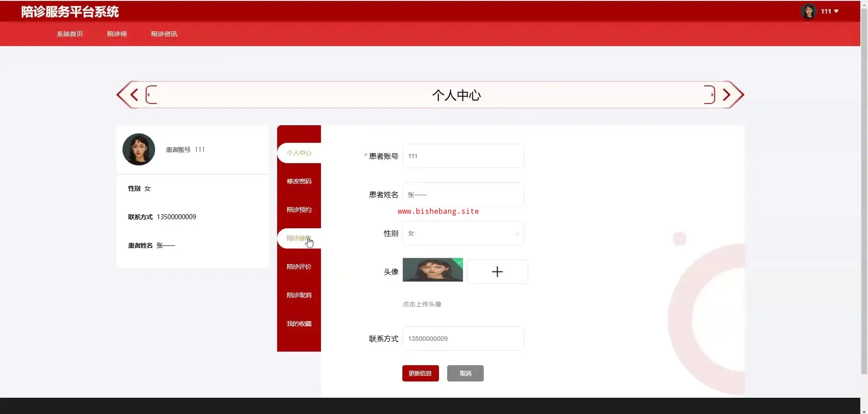Image resolution: width=868 pixels, height=414 pixels.
Task: Focus the 联系方式 input field
Action: click(x=463, y=339)
